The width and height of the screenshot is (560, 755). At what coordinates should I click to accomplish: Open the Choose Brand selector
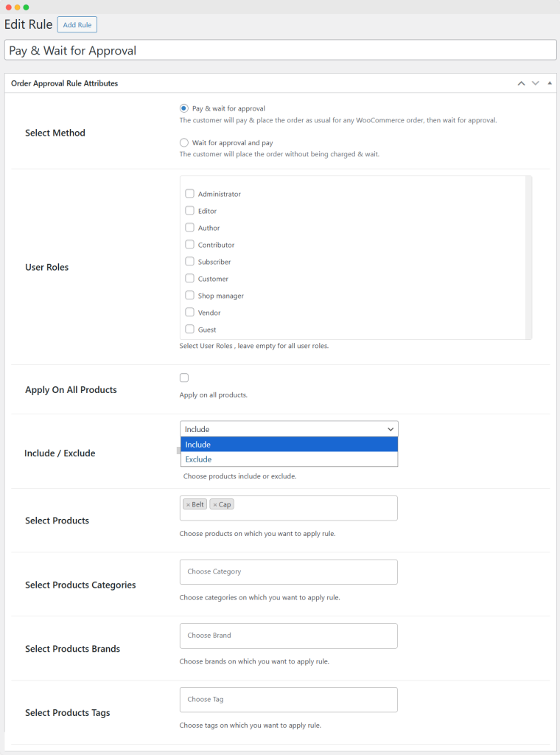[288, 636]
